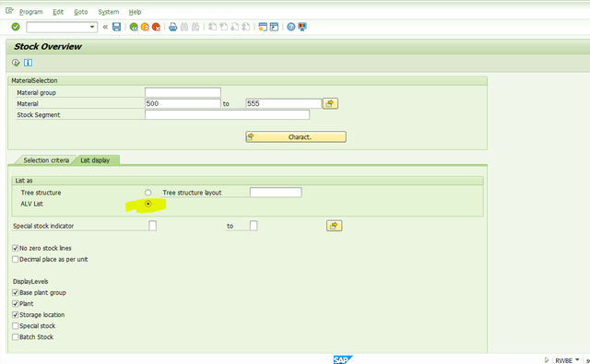This screenshot has height=364, width=590.
Task: Check the Batch Stock checkbox
Action: coord(16,337)
